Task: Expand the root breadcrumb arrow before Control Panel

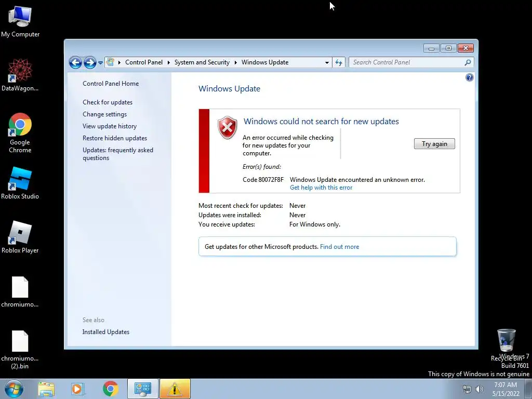Action: 119,62
